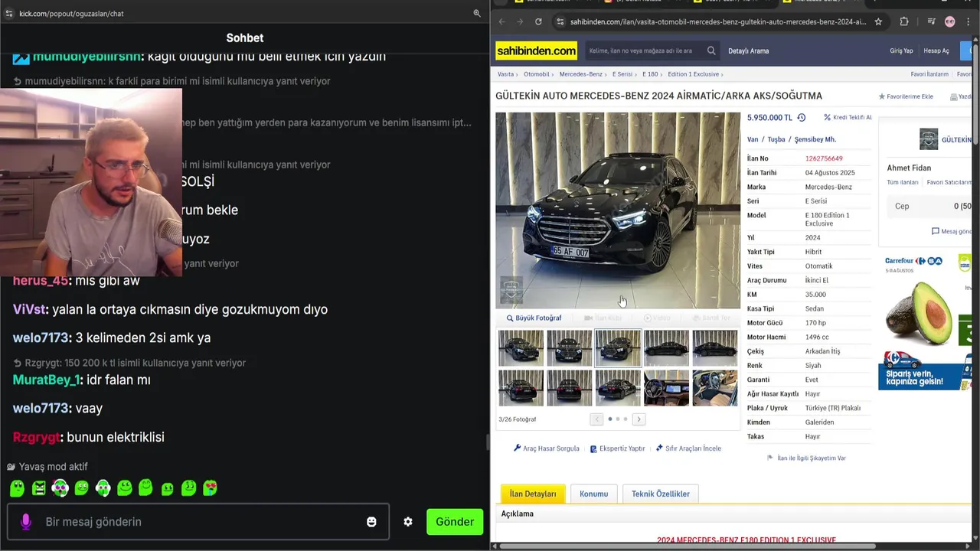Go back in the Chrome browser
The width and height of the screenshot is (980, 551).
501,21
